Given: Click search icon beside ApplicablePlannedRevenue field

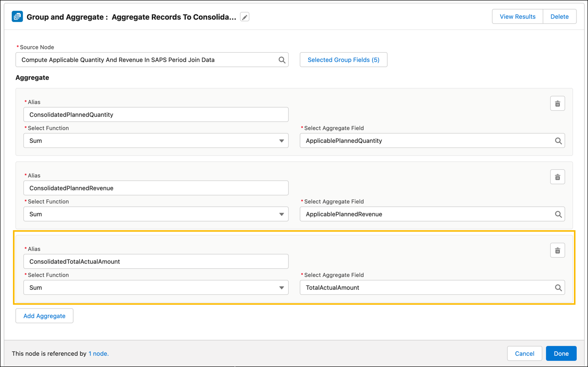Looking at the screenshot, I should coord(558,214).
